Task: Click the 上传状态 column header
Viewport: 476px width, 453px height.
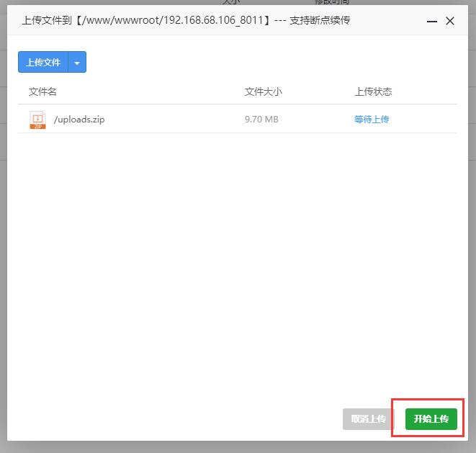Action: [373, 91]
